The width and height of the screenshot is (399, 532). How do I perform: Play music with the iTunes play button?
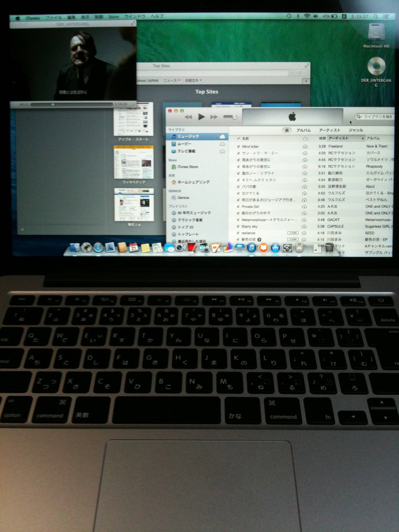pyautogui.click(x=201, y=117)
